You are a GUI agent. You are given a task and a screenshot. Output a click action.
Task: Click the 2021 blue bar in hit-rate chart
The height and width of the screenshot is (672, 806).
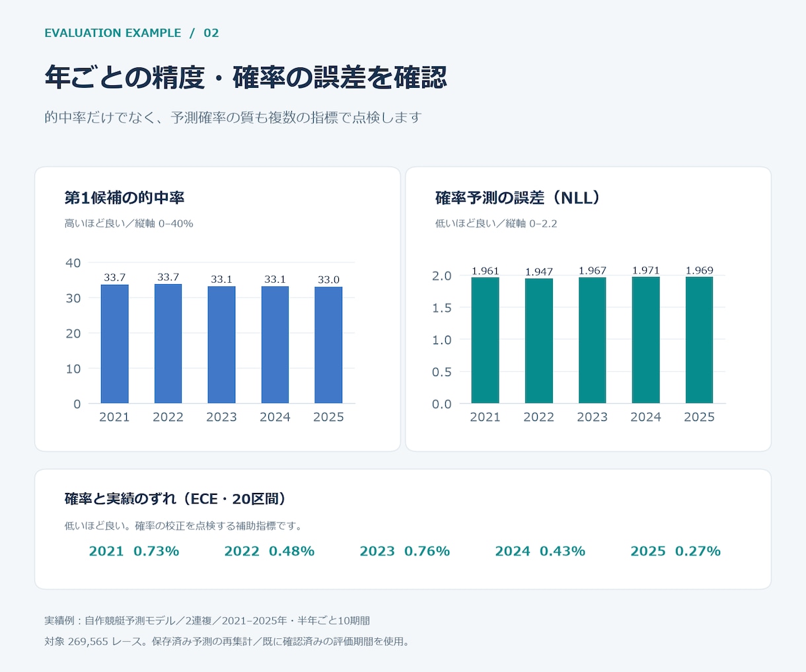coord(114,344)
